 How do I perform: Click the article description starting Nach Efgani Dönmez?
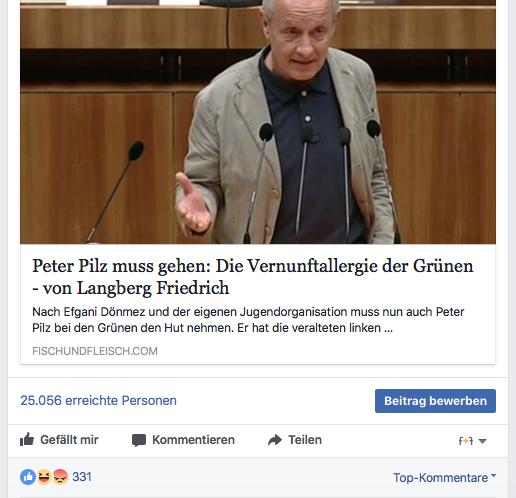tap(248, 320)
